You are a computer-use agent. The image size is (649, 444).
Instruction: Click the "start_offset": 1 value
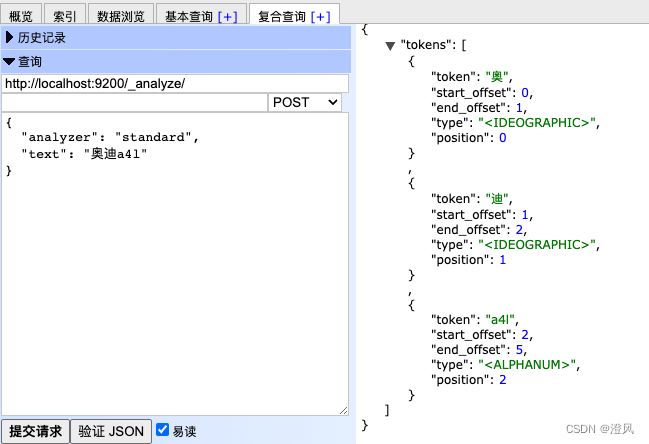coord(525,214)
